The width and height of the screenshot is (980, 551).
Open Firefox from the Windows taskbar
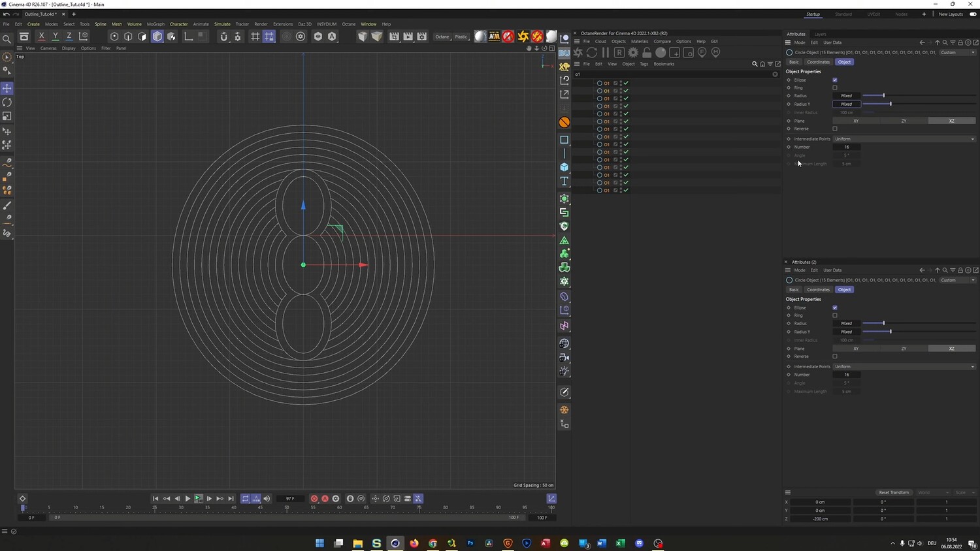414,543
